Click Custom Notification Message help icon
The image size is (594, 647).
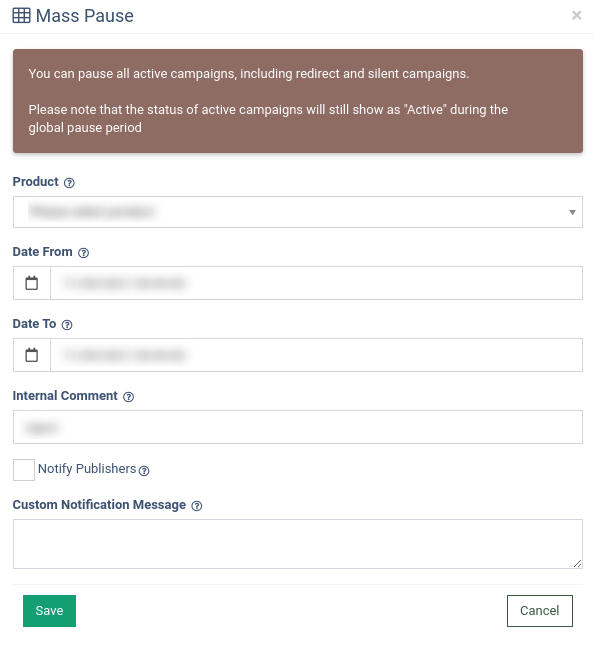tap(197, 506)
